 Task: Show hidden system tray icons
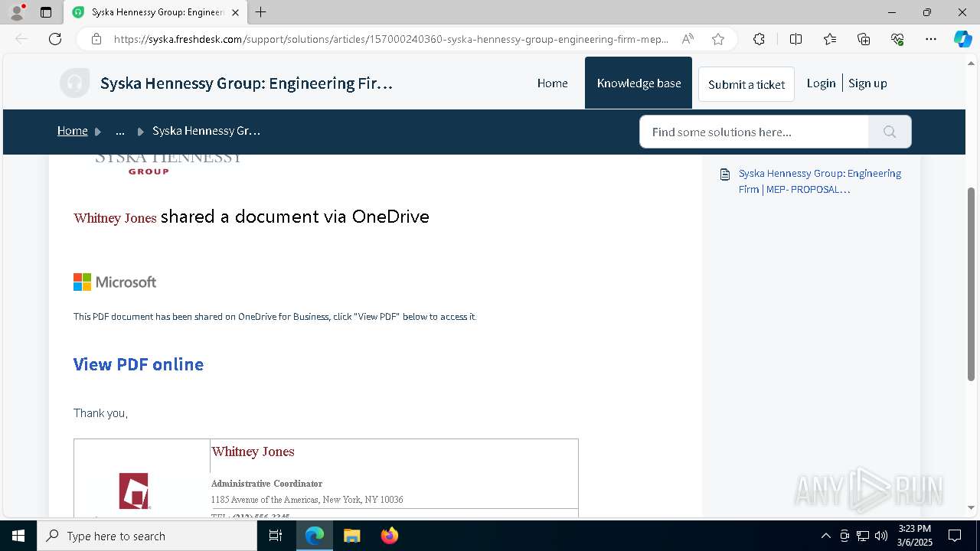825,536
